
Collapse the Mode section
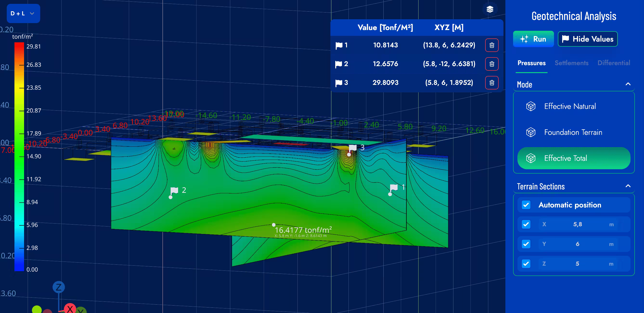tap(629, 84)
